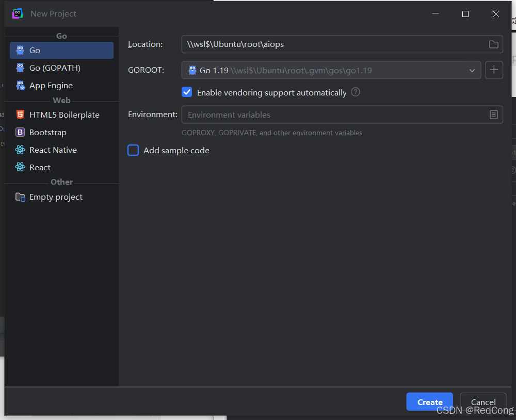Click the Go gopher icon in sidebar

pyautogui.click(x=20, y=50)
